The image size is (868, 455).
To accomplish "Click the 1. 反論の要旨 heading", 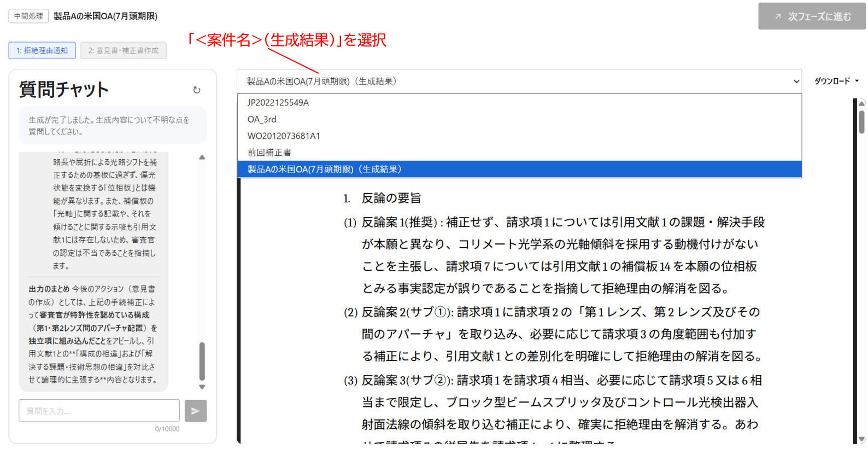I will point(382,199).
